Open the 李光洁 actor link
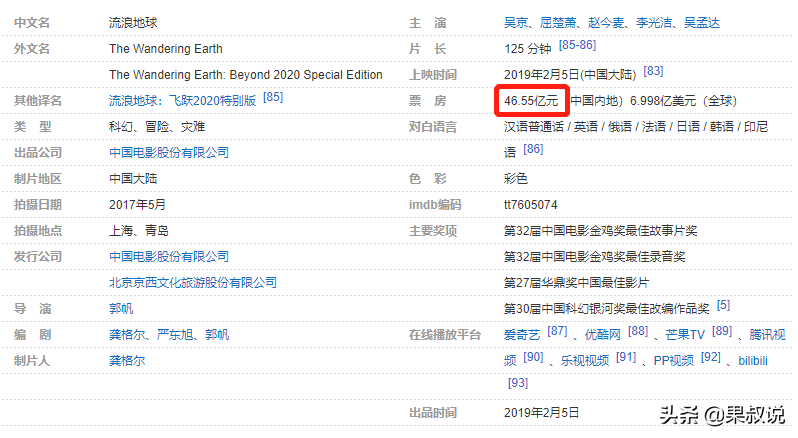 (654, 23)
